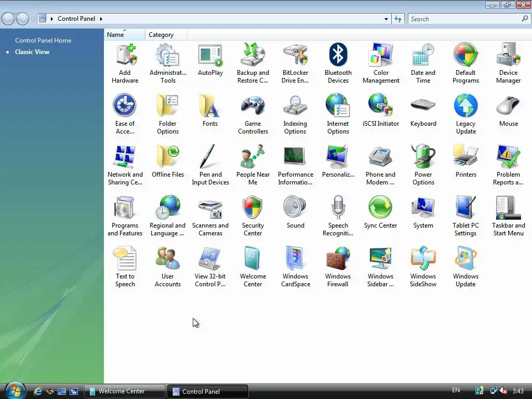Viewport: 532px width, 399px height.
Task: Open View 32-bit Control Panel items
Action: point(210,267)
